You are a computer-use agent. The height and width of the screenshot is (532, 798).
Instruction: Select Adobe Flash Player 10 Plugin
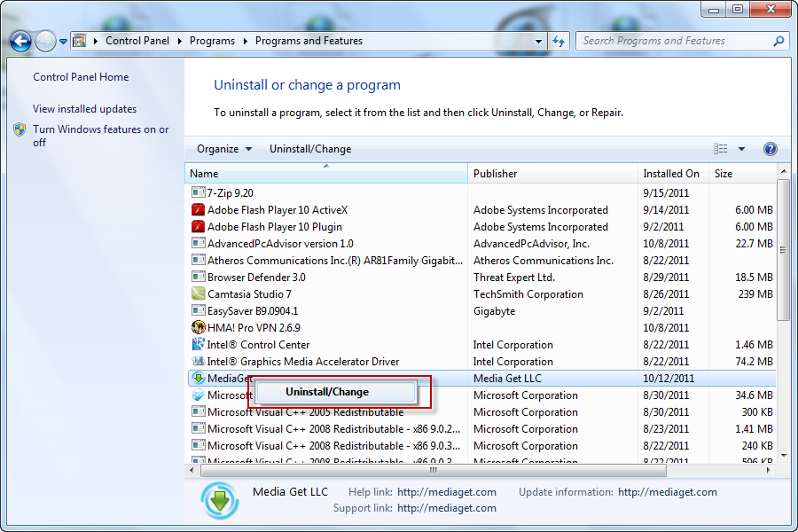(x=274, y=227)
